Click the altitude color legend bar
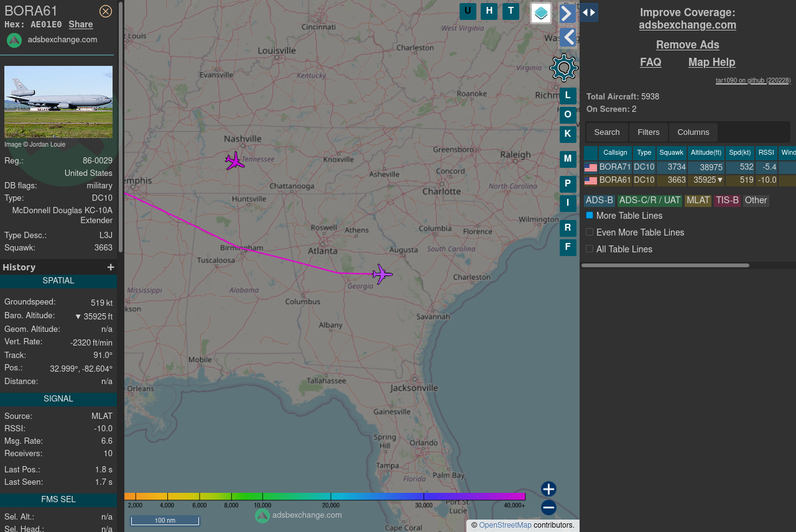 click(325, 497)
